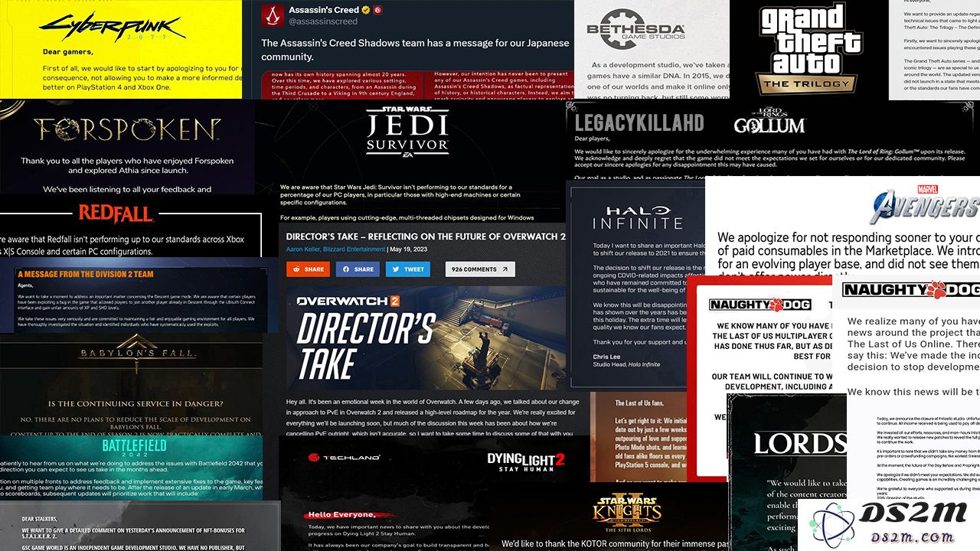This screenshot has height=551, width=980.
Task: Click the red affiliate badge after the verified badge
Action: pyautogui.click(x=377, y=10)
